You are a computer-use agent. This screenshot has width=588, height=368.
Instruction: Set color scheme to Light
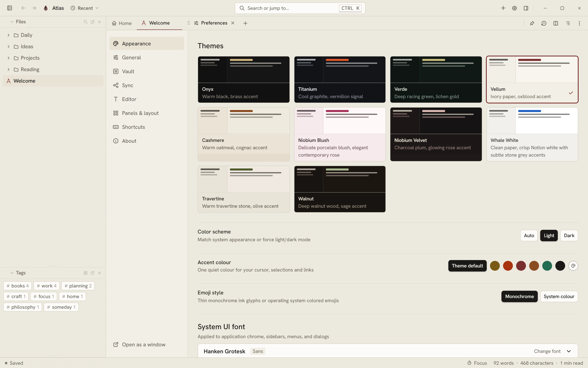pos(549,236)
